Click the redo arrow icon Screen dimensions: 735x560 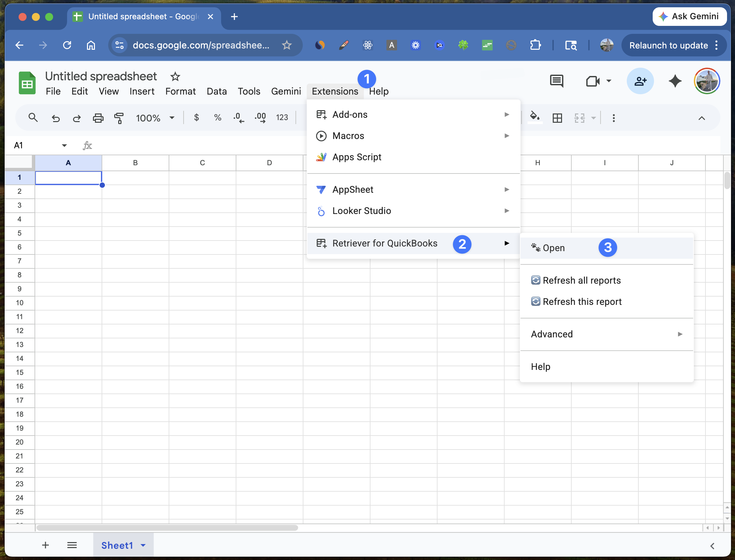pyautogui.click(x=77, y=118)
